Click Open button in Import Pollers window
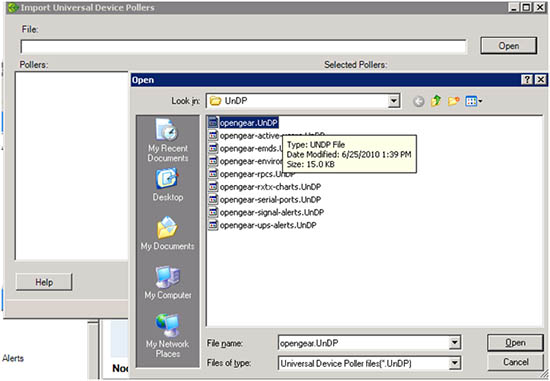 click(509, 46)
